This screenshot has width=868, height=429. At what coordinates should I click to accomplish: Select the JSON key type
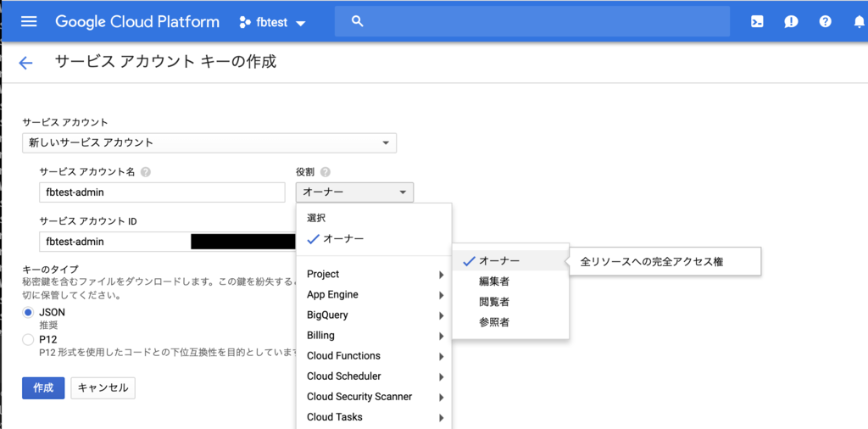point(28,312)
